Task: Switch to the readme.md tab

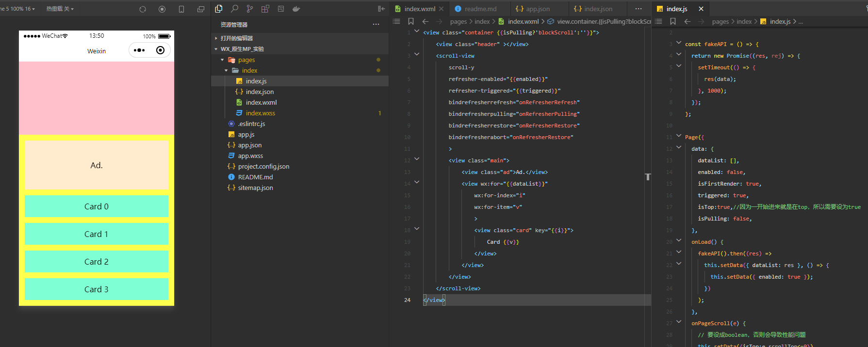Action: 480,9
